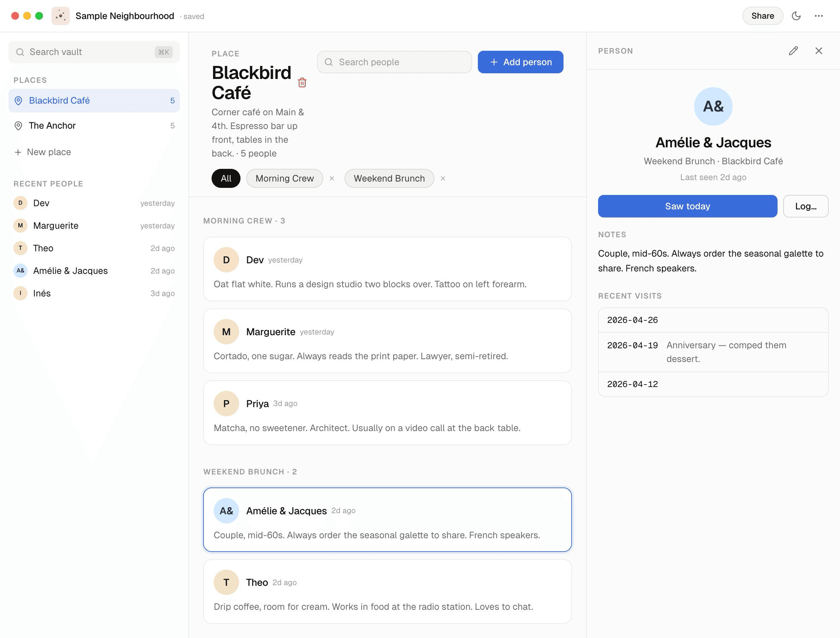The width and height of the screenshot is (840, 638).
Task: Delete Blackbird Café with the trash icon
Action: (302, 82)
